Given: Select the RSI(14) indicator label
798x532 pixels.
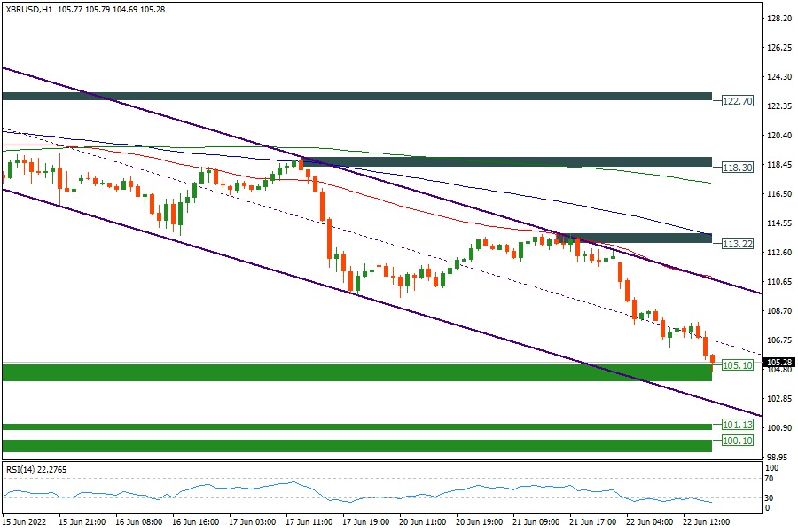Looking at the screenshot, I should click(x=35, y=468).
